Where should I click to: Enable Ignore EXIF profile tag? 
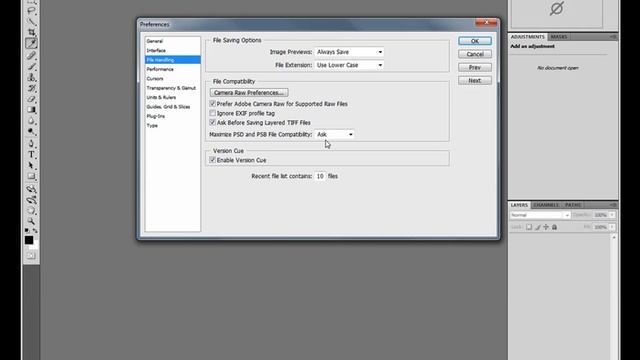212,113
